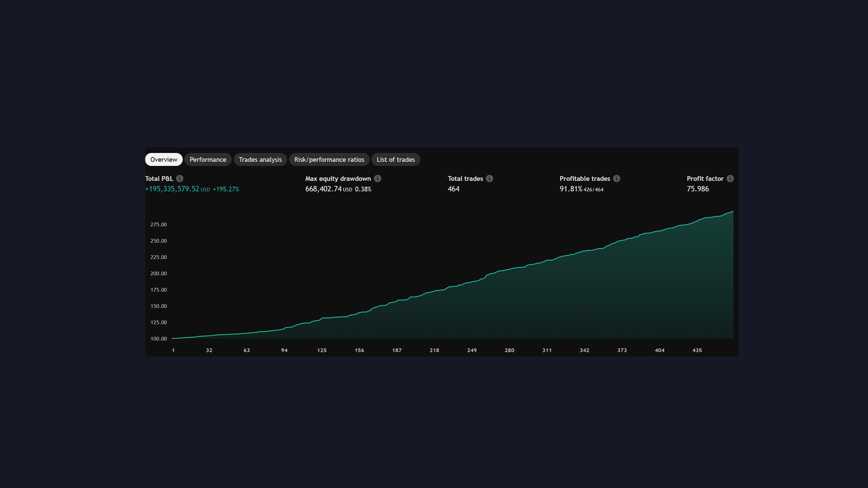Click the 200.00 y-axis label
The width and height of the screenshot is (868, 488).
[x=159, y=274]
